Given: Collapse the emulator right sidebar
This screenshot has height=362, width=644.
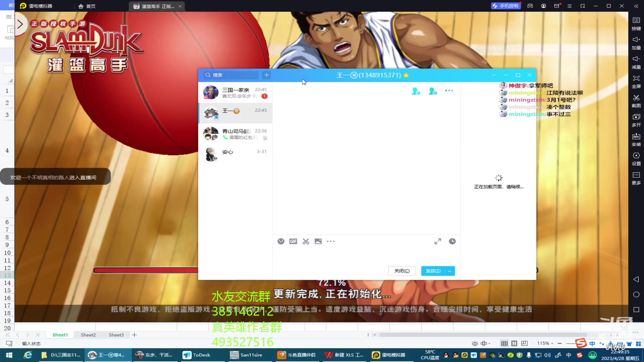Looking at the screenshot, I should [636, 6].
